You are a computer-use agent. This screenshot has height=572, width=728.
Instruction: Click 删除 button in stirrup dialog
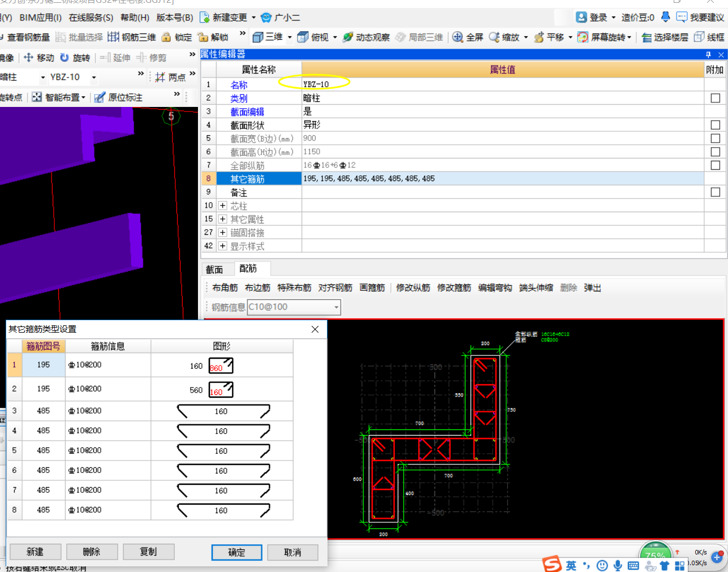click(92, 552)
